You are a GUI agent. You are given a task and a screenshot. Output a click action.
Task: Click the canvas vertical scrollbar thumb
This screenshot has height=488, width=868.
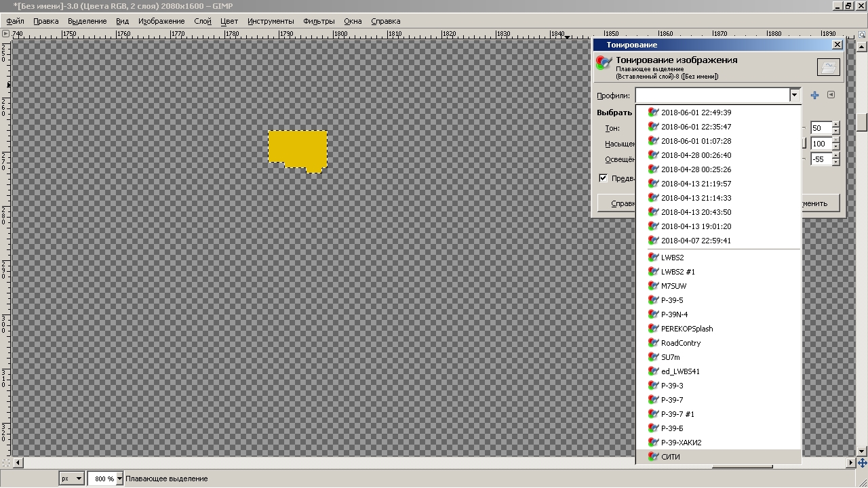tap(862, 122)
